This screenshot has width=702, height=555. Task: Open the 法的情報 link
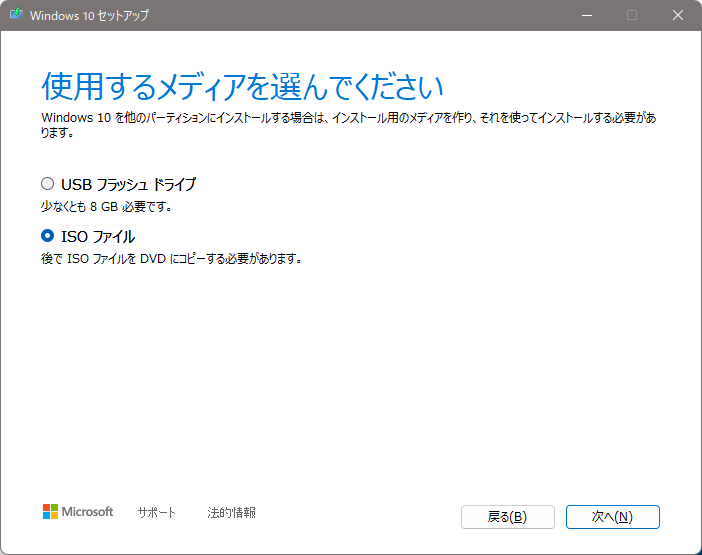click(231, 512)
